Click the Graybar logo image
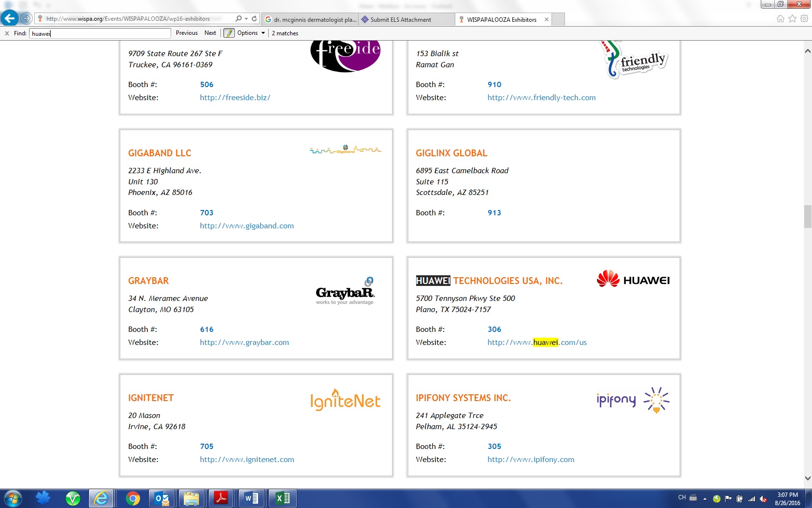The image size is (812, 508). point(345,291)
